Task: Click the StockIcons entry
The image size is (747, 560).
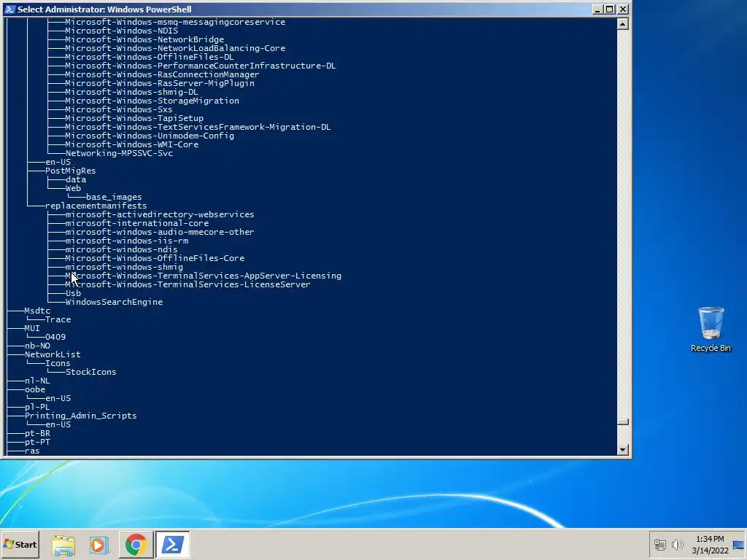Action: 90,372
